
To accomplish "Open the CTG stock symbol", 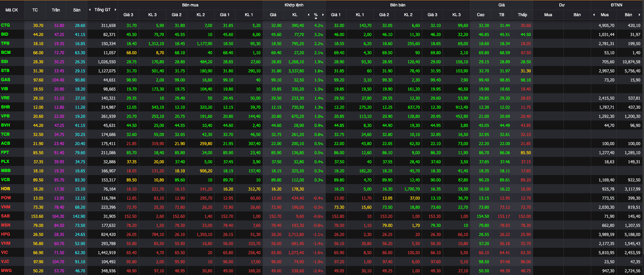I will [x=5, y=25].
